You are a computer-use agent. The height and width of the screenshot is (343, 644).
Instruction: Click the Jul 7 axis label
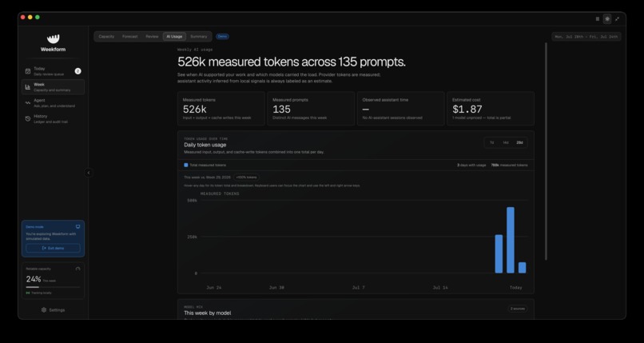pos(359,288)
